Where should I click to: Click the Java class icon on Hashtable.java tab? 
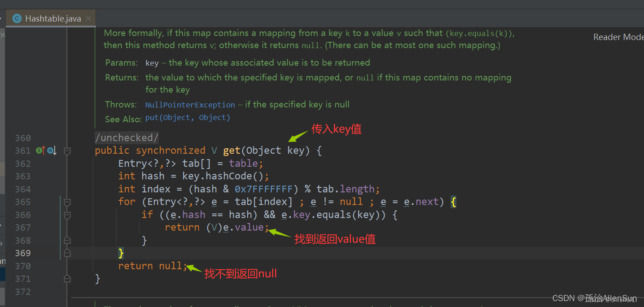[17, 18]
